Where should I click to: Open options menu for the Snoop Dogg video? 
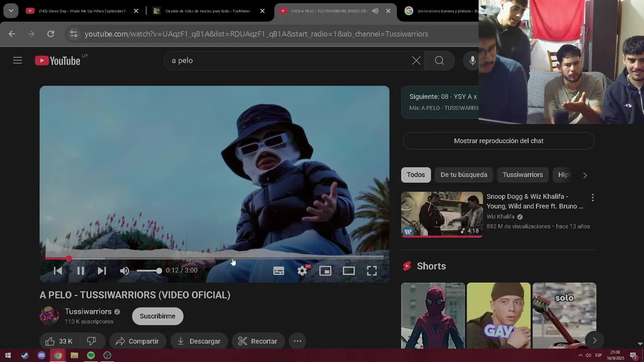click(593, 198)
